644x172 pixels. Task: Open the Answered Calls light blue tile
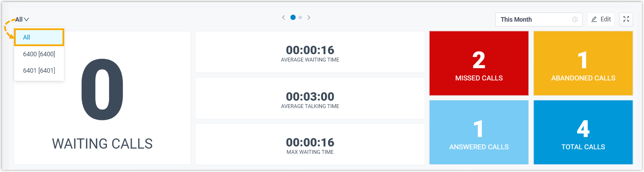[479, 132]
